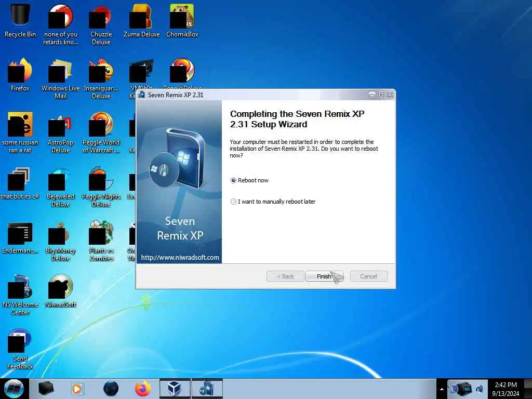532x399 pixels.
Task: Open the dark globe taskbar icon
Action: pyautogui.click(x=111, y=389)
